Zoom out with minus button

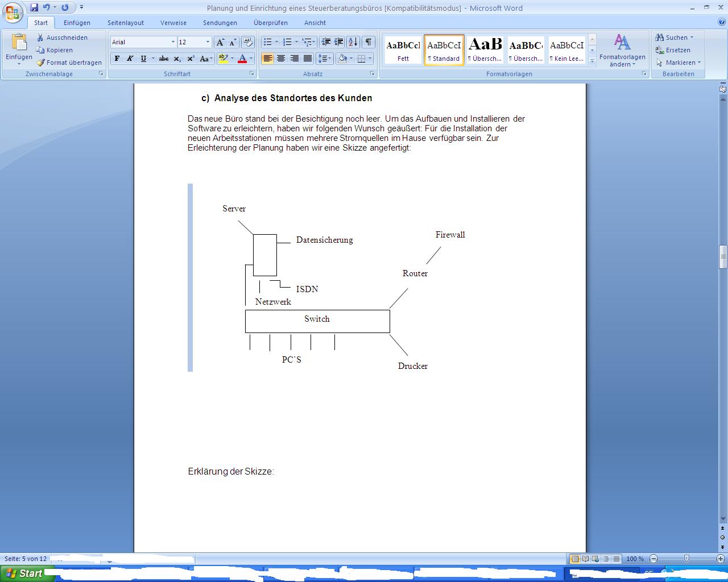(653, 559)
